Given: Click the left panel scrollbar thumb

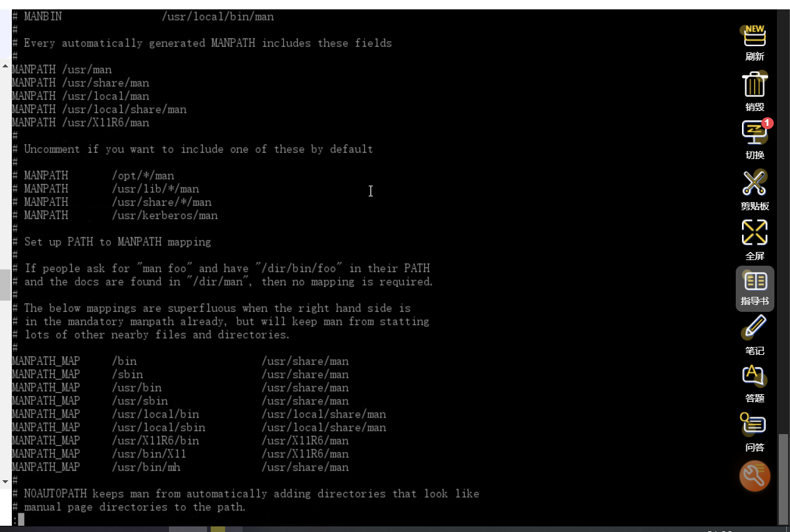Looking at the screenshot, I should click(5, 284).
